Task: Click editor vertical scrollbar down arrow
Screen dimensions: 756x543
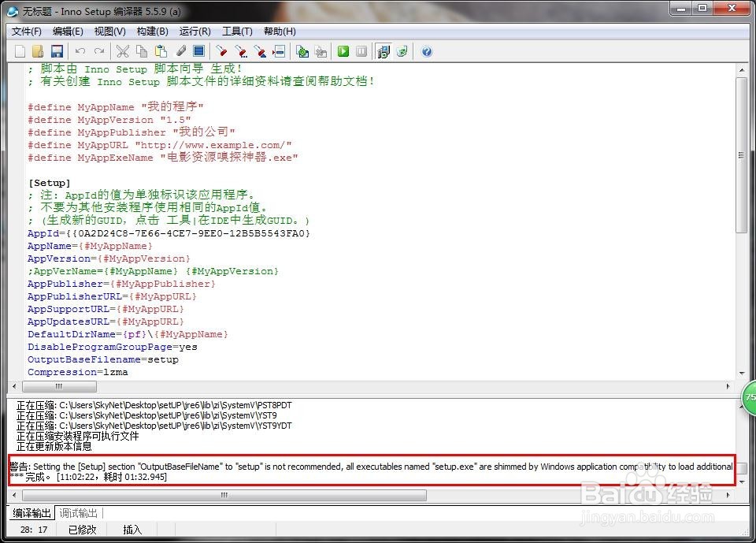Action: click(x=742, y=374)
